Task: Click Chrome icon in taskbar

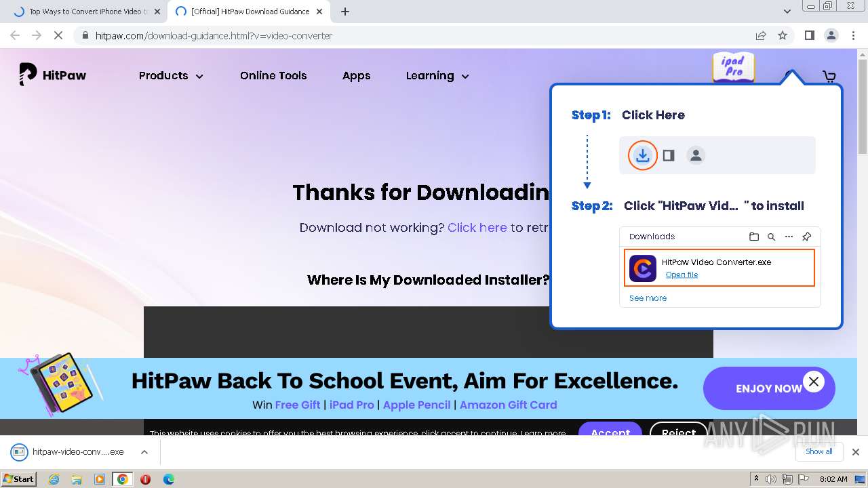Action: pyautogui.click(x=123, y=479)
